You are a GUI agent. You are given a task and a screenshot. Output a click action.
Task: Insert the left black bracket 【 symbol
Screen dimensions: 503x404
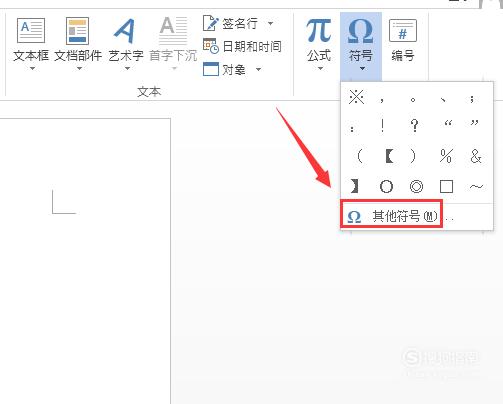pyautogui.click(x=389, y=156)
